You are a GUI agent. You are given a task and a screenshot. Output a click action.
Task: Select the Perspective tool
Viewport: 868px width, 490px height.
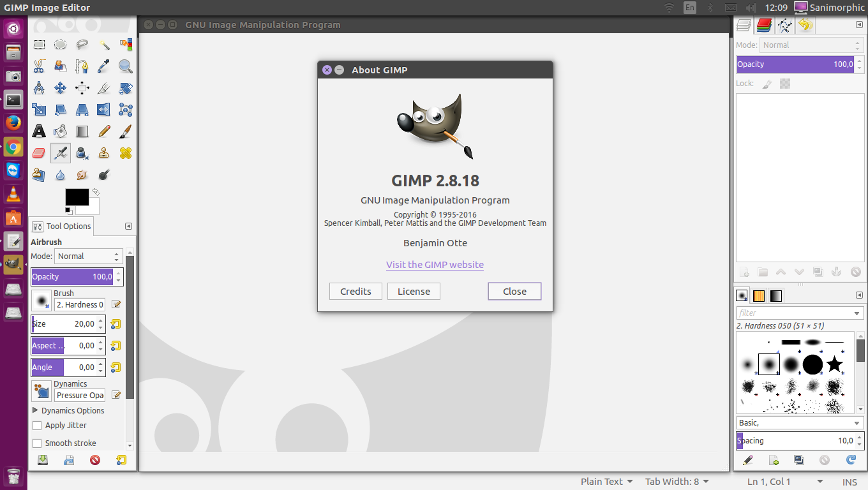82,110
